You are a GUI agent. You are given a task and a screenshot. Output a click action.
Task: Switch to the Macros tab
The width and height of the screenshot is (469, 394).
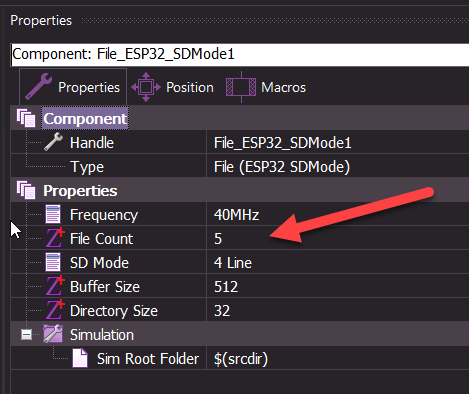click(x=266, y=87)
